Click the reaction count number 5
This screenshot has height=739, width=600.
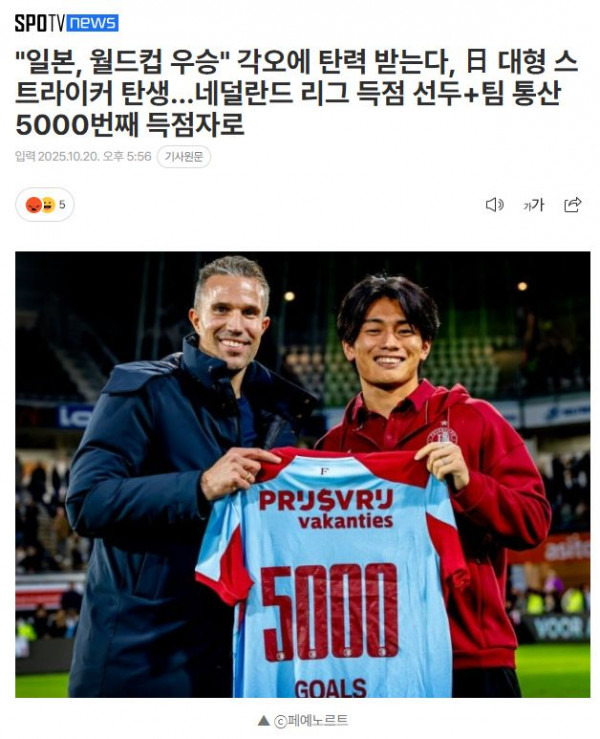(62, 205)
